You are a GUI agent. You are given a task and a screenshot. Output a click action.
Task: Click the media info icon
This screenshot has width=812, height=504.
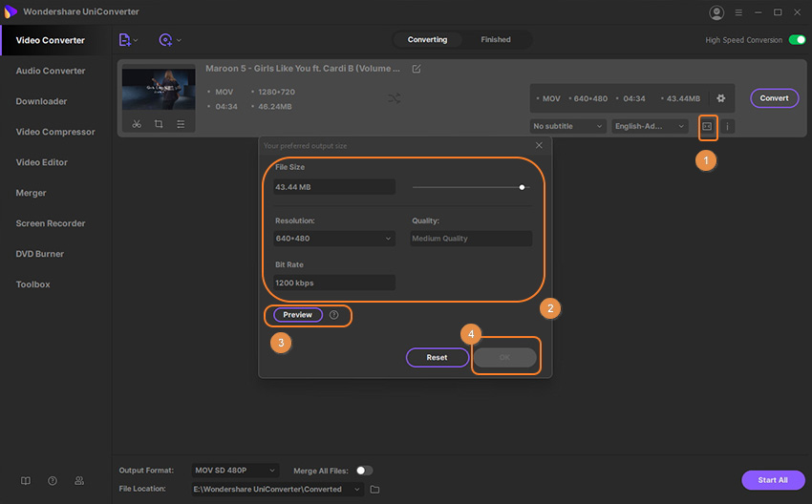[x=728, y=126]
